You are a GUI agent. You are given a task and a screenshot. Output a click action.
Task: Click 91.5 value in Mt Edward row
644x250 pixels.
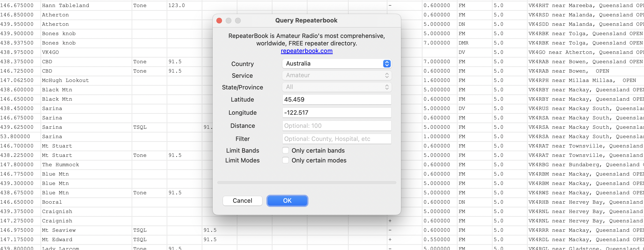pos(219,239)
